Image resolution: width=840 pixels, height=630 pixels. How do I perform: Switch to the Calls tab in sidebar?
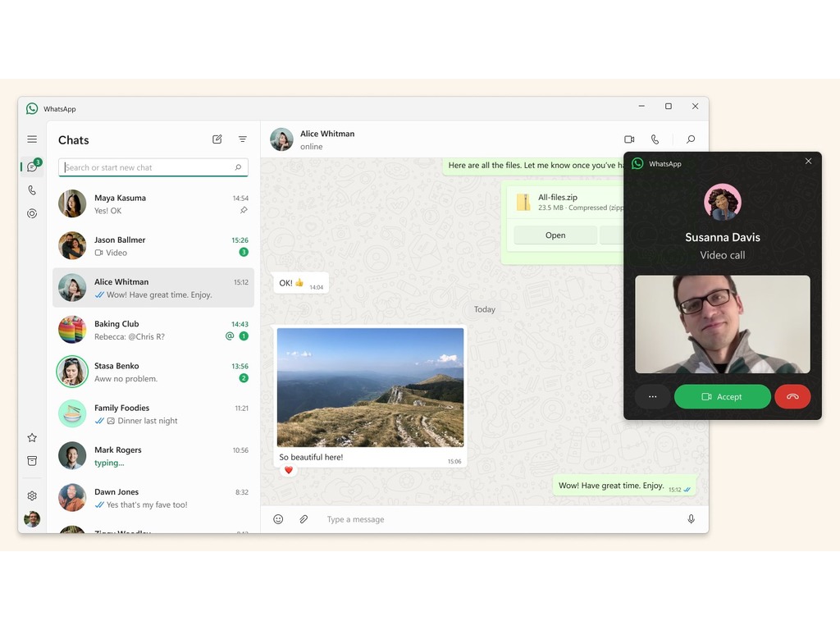(32, 190)
